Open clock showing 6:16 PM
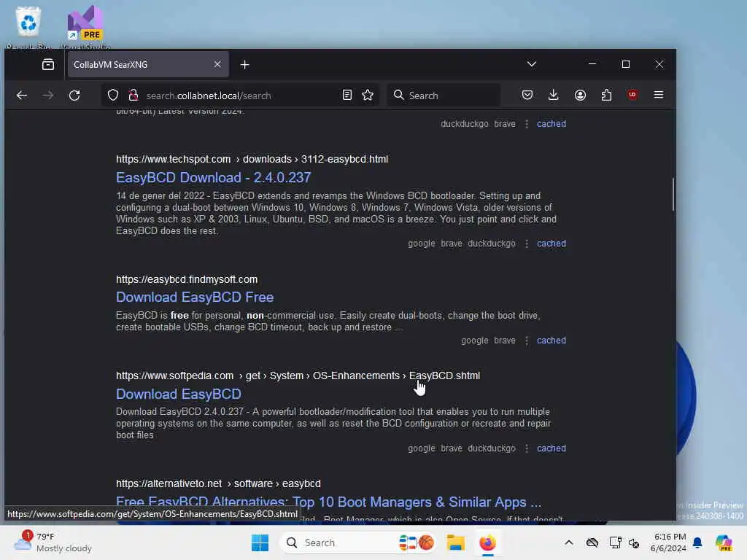This screenshot has height=560, width=747. tap(668, 542)
